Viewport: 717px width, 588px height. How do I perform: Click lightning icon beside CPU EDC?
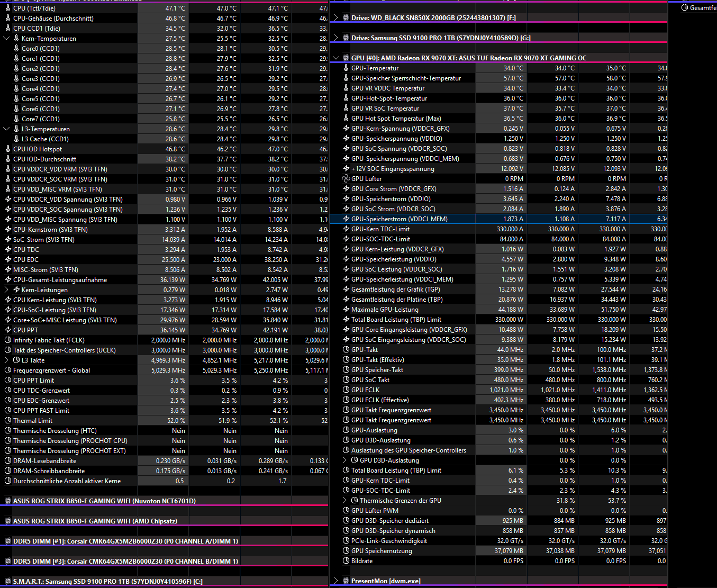[x=8, y=260]
